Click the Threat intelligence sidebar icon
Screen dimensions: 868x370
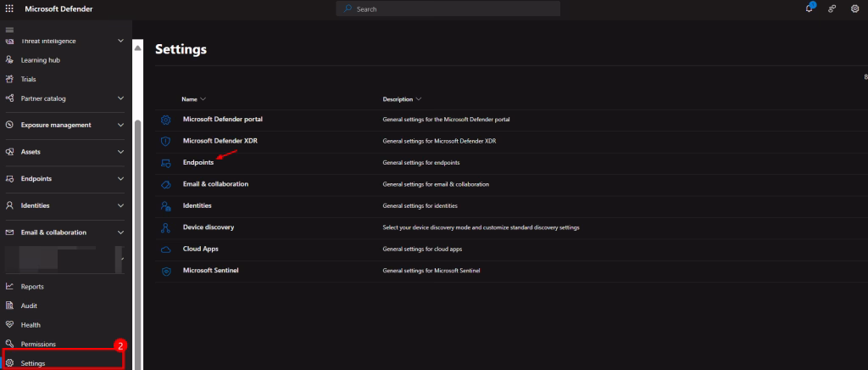click(x=9, y=41)
